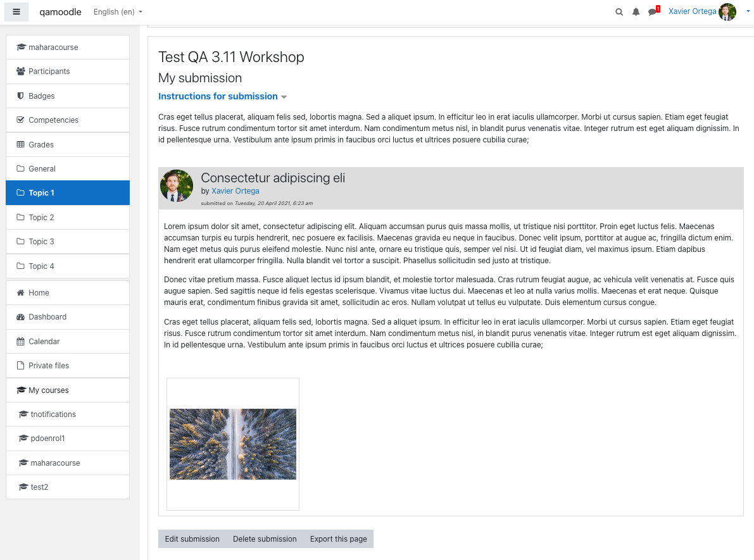
Task: Open Competencies in the sidebar
Action: coord(68,120)
